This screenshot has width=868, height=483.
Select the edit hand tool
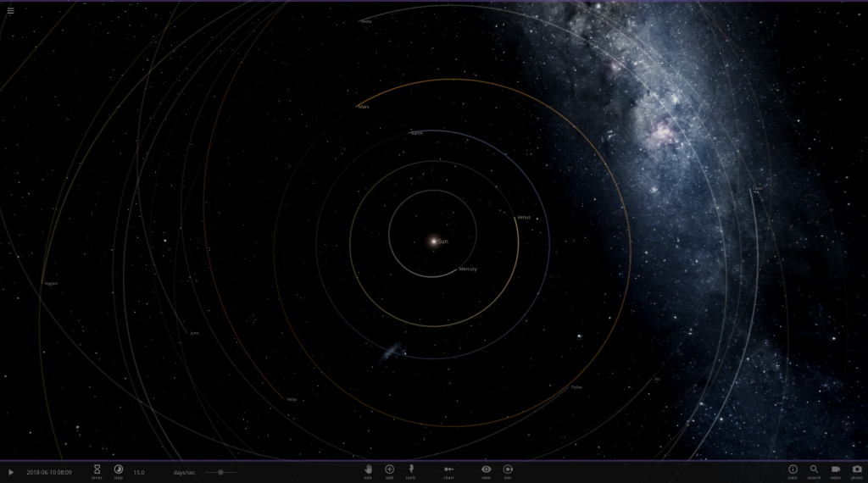point(368,471)
